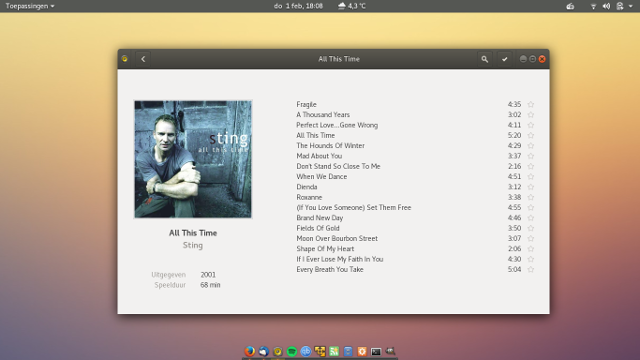This screenshot has height=360, width=640.
Task: Star Every Breath You Take
Action: (x=531, y=269)
